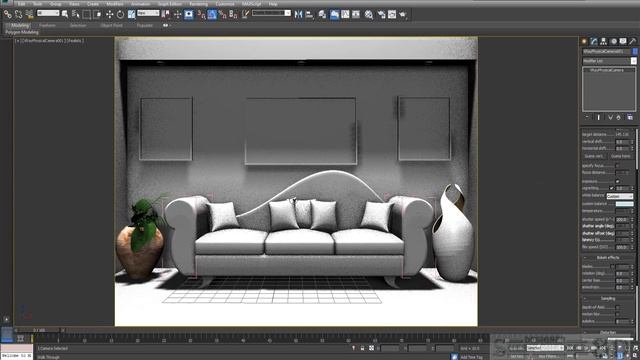This screenshot has height=360, width=640.
Task: Switch to the Utilities command panel tab
Action: coord(632,41)
